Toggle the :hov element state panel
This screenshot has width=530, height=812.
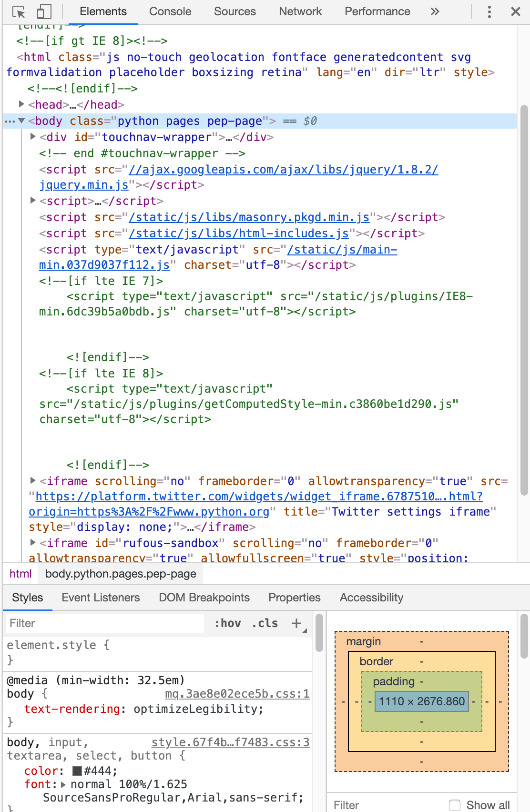pos(228,623)
